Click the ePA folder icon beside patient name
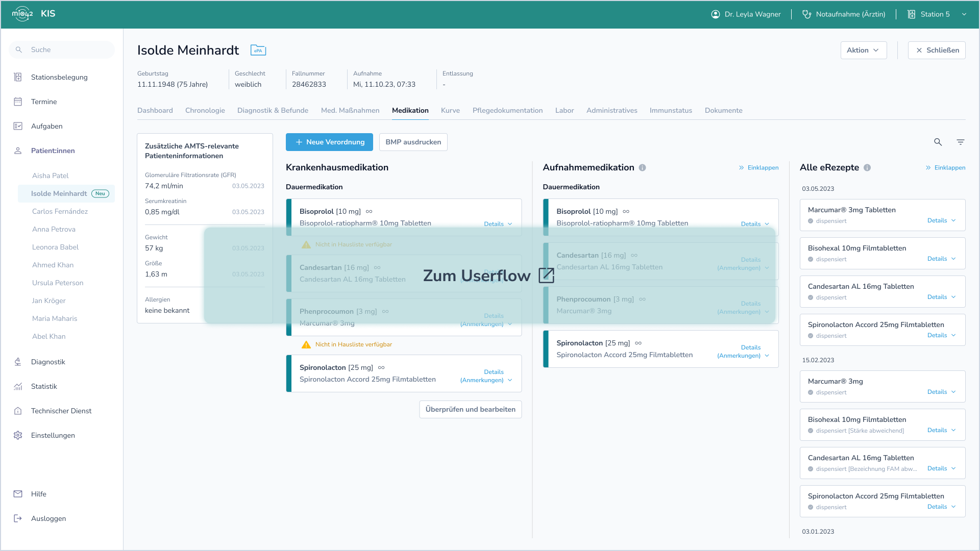This screenshot has height=551, width=980. [x=258, y=50]
